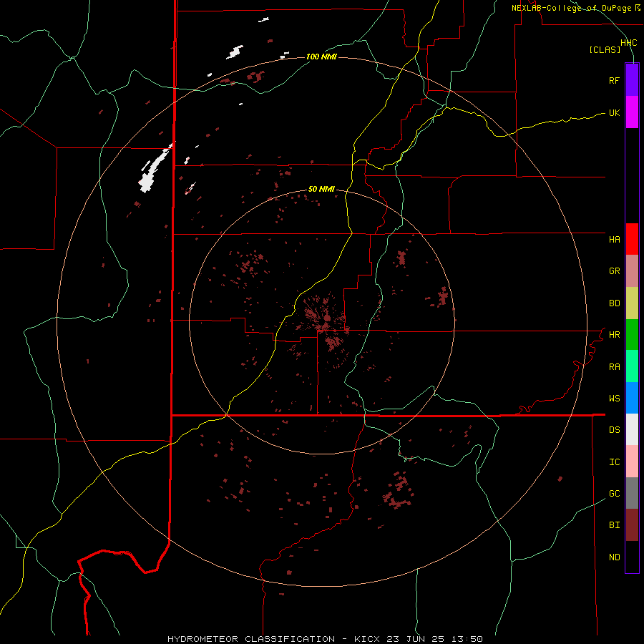Select the BD yellow legend block

pyautogui.click(x=632, y=303)
